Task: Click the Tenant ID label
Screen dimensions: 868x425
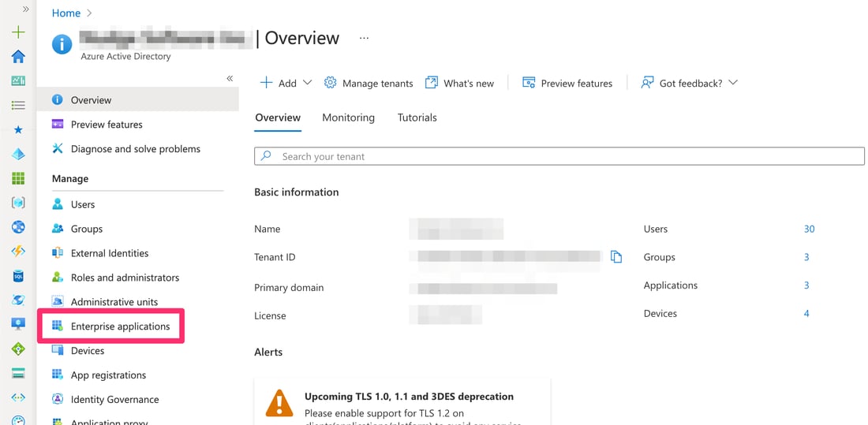Action: click(275, 257)
